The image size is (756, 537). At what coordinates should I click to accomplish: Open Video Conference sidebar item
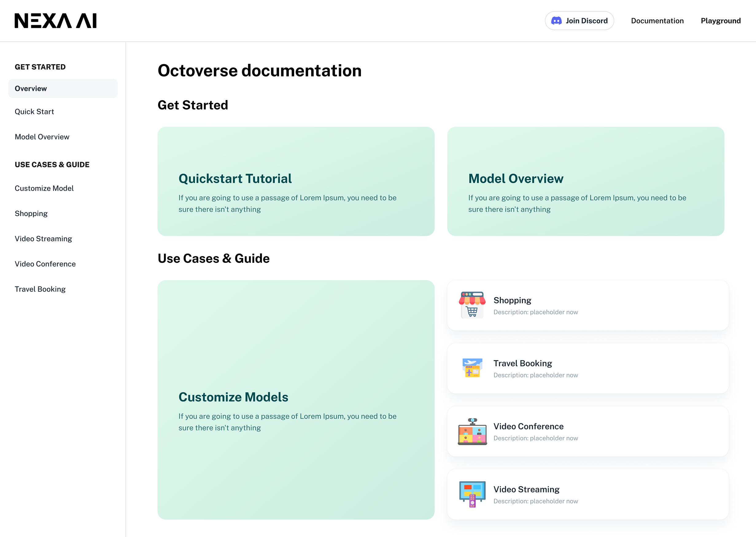point(45,264)
